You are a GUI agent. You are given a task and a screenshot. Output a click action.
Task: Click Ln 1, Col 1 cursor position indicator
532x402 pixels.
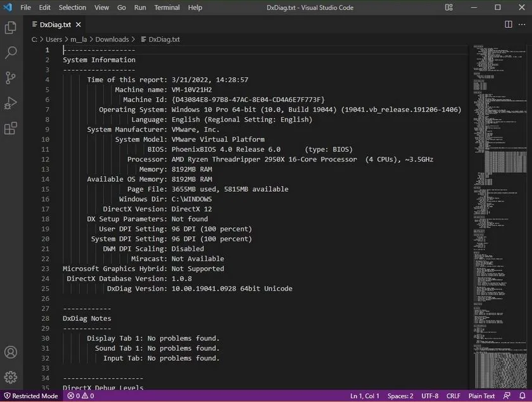pos(364,396)
